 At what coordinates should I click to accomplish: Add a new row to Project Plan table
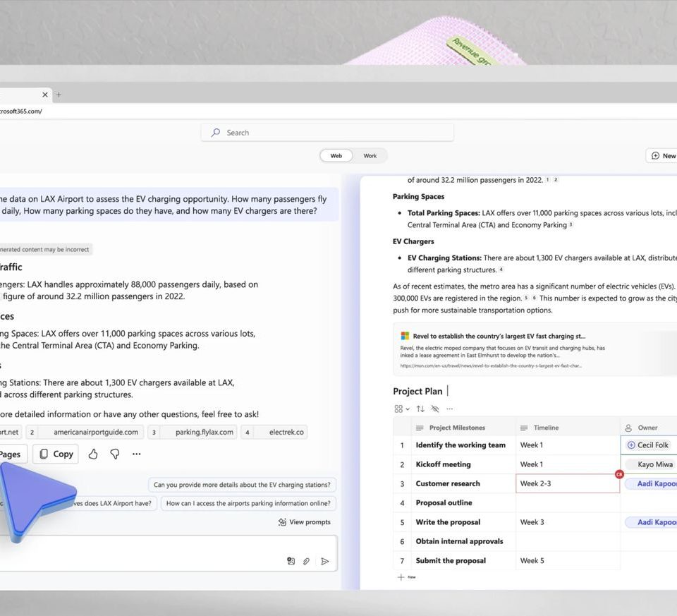pos(406,577)
